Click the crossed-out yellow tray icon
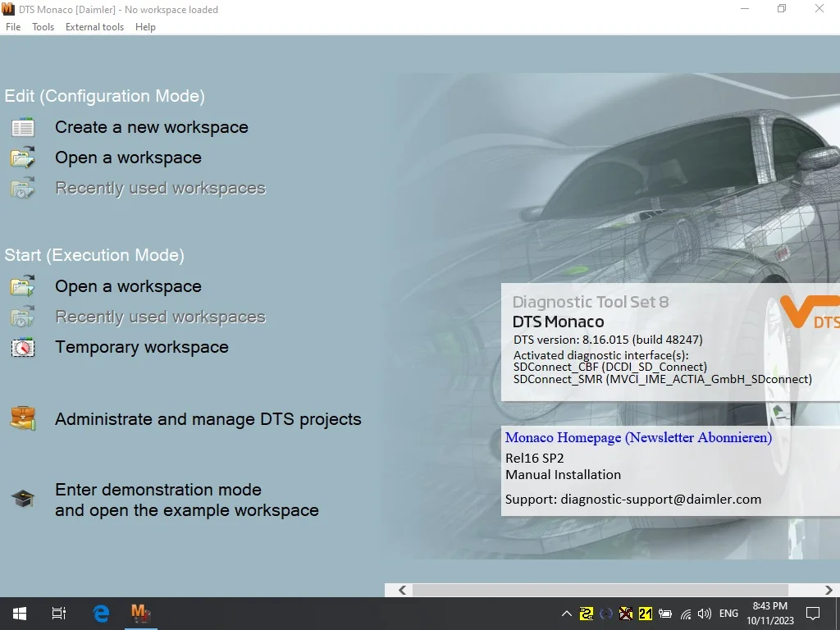The height and width of the screenshot is (630, 840). tap(626, 614)
